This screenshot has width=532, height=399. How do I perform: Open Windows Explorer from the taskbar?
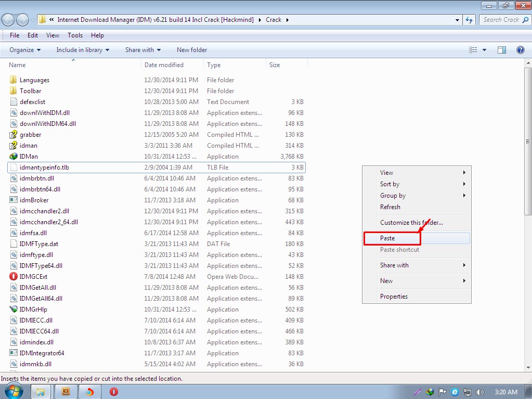coord(41,392)
